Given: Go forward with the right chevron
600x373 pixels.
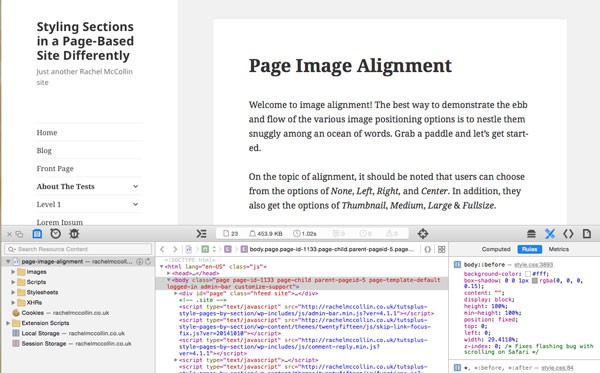Looking at the screenshot, I should (x=175, y=249).
